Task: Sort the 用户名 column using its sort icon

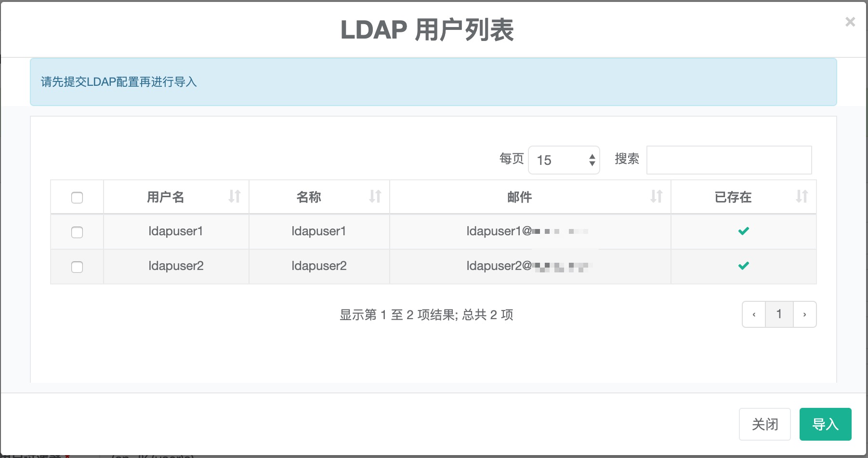Action: [x=234, y=197]
